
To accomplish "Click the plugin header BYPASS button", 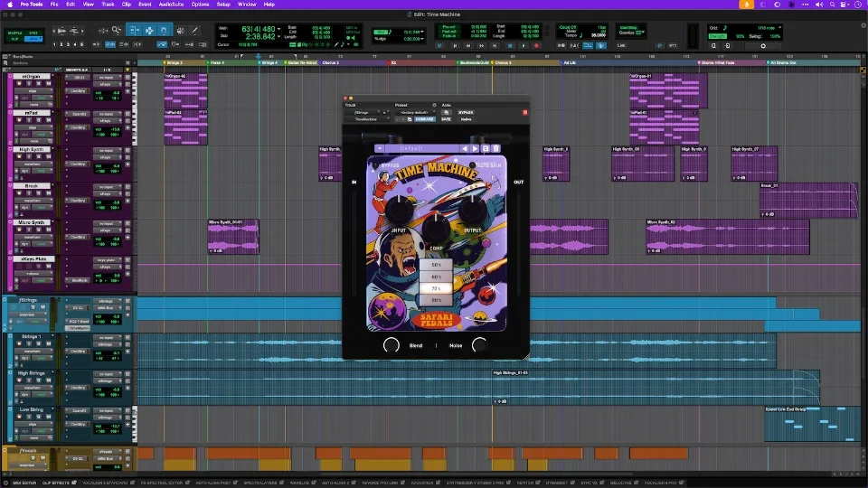I will click(x=466, y=112).
